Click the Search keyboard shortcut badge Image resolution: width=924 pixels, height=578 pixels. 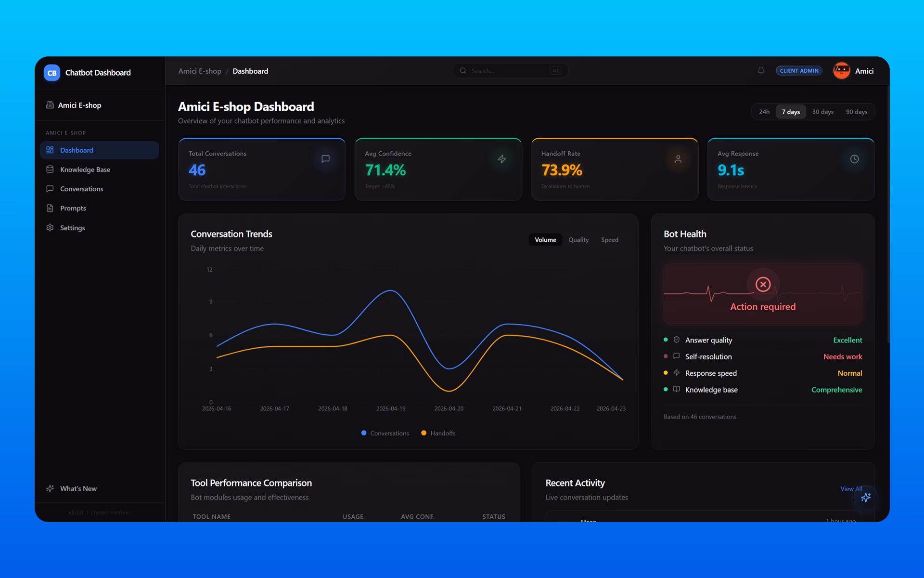(x=556, y=71)
